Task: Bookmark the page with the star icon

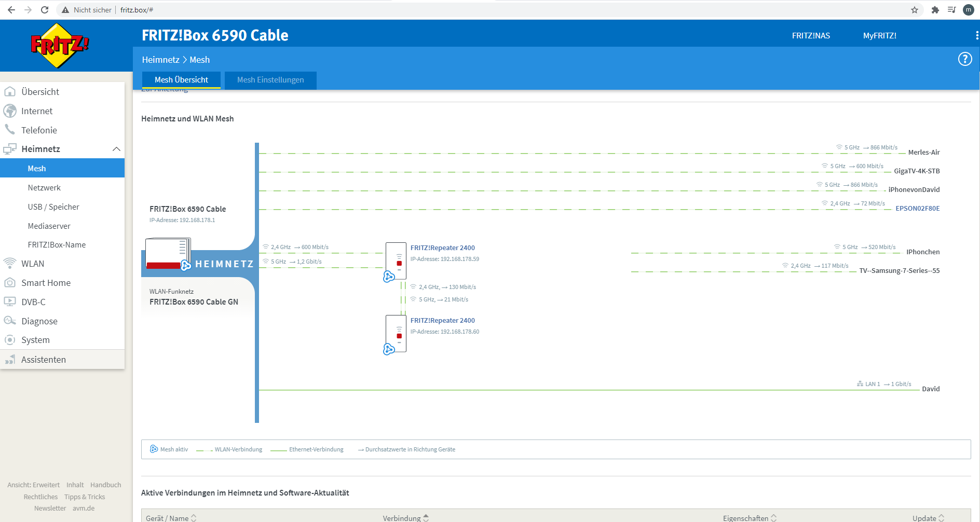Action: point(915,10)
